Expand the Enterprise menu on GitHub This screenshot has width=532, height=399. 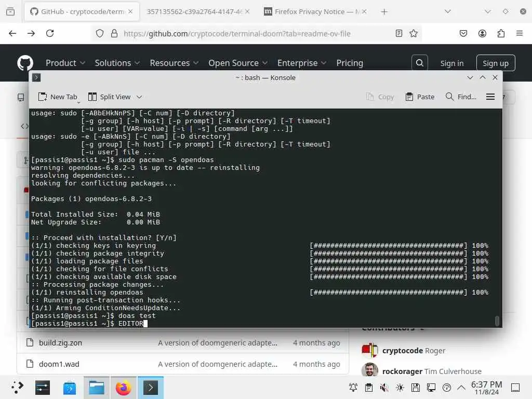pos(302,63)
